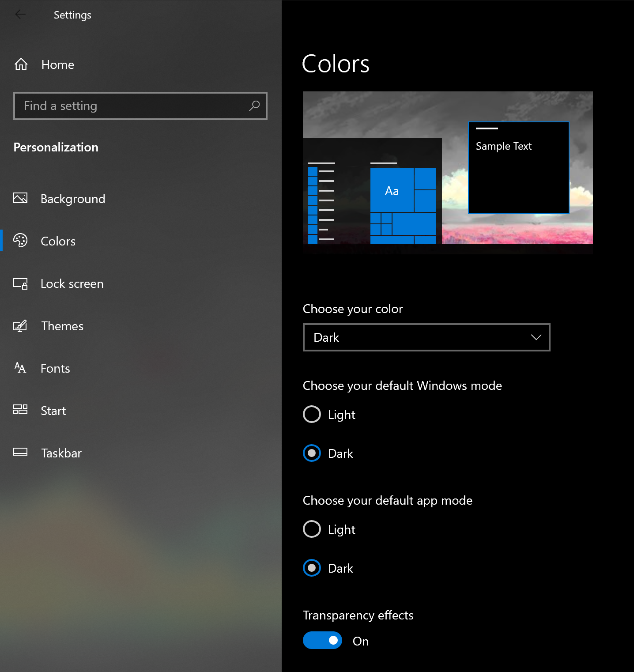This screenshot has width=634, height=672.
Task: Click the search magnifier icon
Action: click(254, 106)
